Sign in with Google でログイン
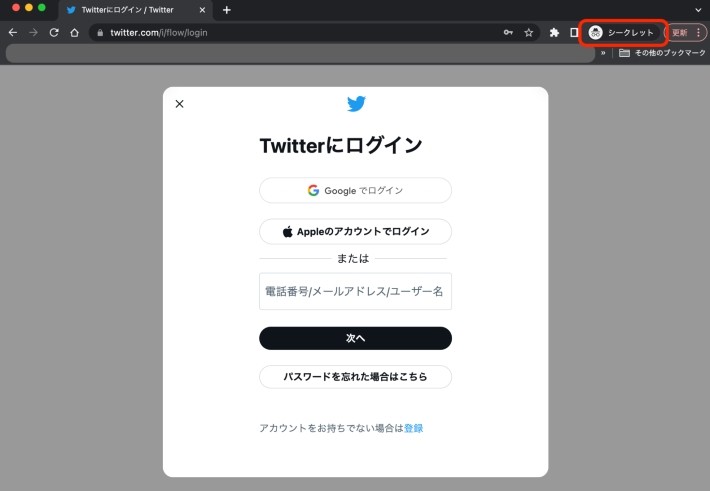 [355, 190]
